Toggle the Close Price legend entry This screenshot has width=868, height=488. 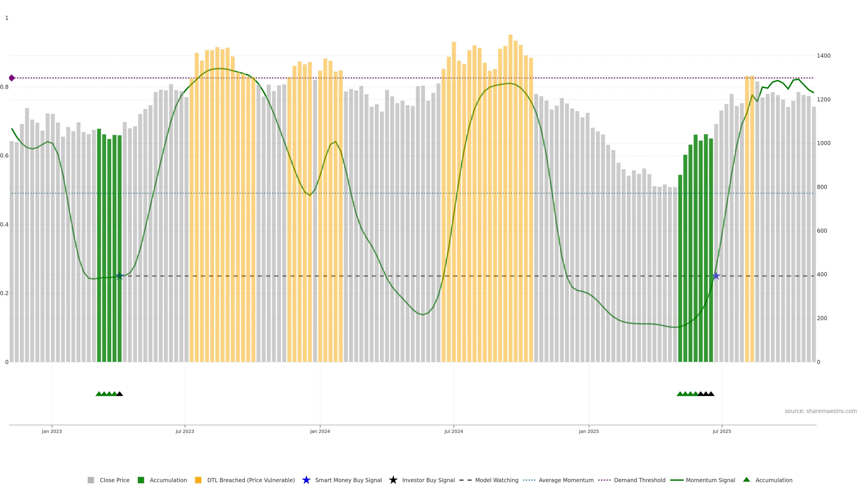pos(114,480)
